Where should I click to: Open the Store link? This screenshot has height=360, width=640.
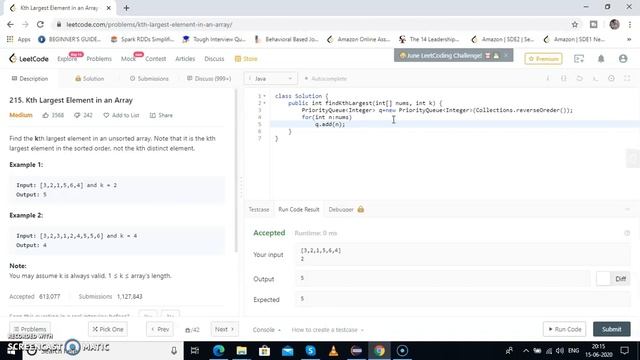point(246,59)
